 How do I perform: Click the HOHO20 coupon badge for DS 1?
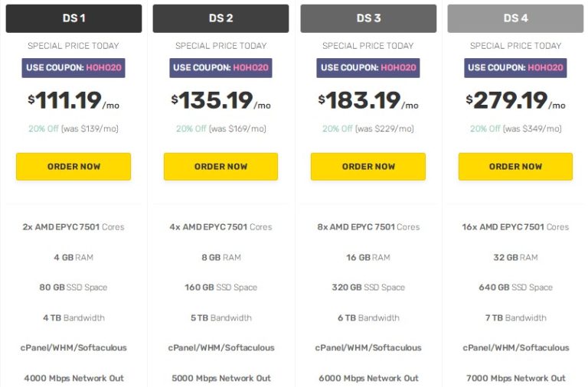tap(73, 68)
